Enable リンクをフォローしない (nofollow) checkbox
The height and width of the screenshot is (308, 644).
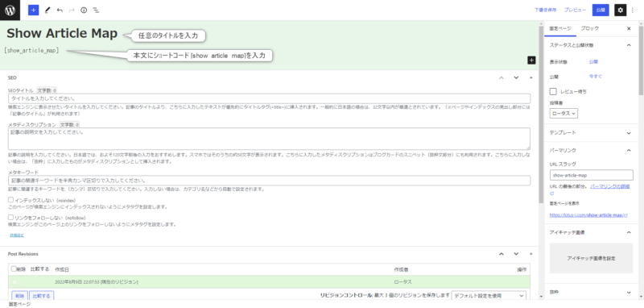point(10,217)
